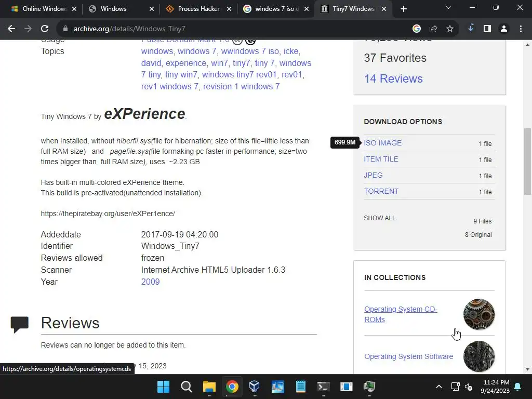The height and width of the screenshot is (399, 532).
Task: Download the ISO IMAGE file
Action: (x=383, y=143)
